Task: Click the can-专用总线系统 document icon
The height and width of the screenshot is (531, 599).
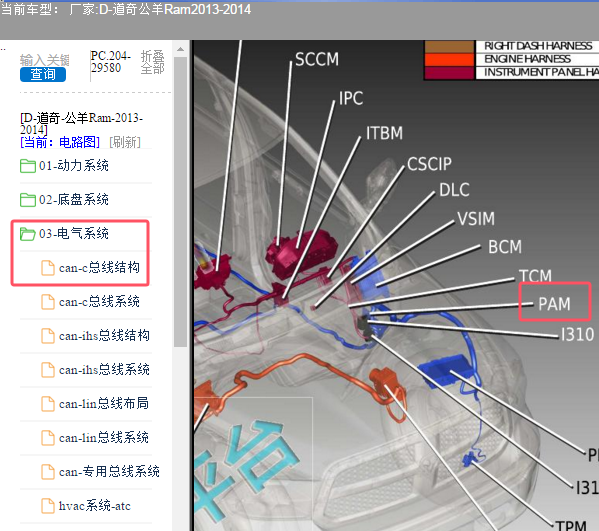Action: [48, 472]
